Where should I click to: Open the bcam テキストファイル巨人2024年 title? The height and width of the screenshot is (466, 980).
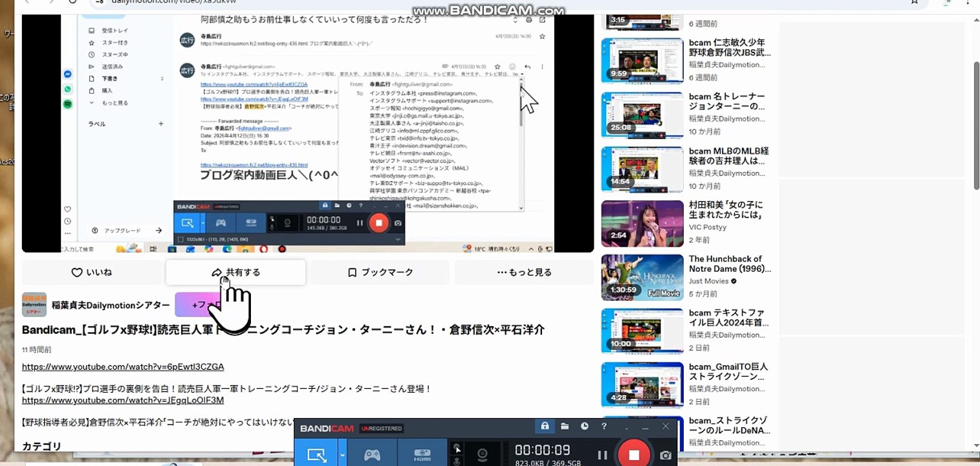pyautogui.click(x=728, y=318)
